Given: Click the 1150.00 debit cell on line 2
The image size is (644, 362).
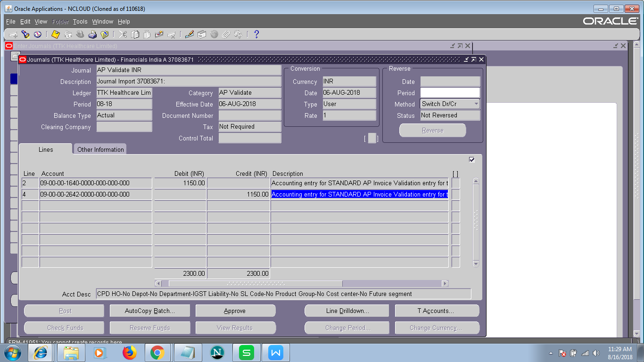Looking at the screenshot, I should point(180,183).
